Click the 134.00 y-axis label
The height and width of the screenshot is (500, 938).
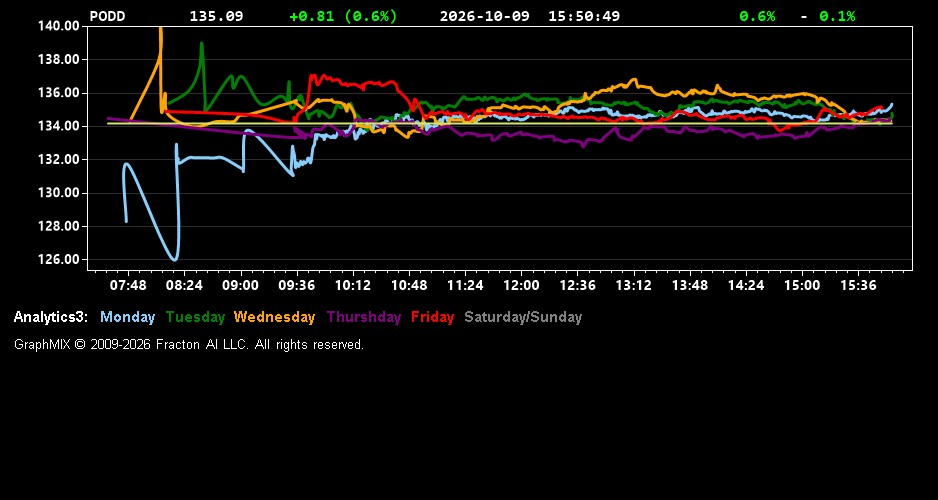tap(59, 126)
